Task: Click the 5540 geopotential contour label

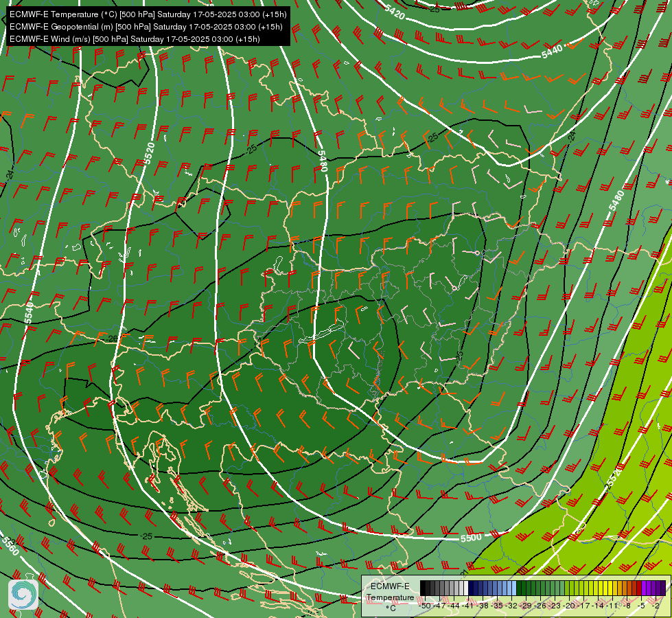Action: click(x=29, y=312)
